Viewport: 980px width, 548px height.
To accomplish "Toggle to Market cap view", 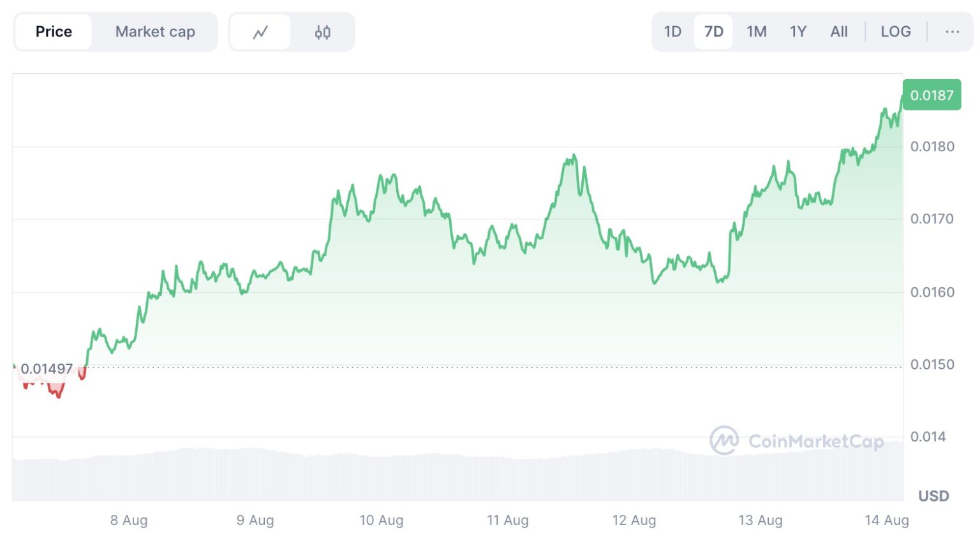I will 155,31.
